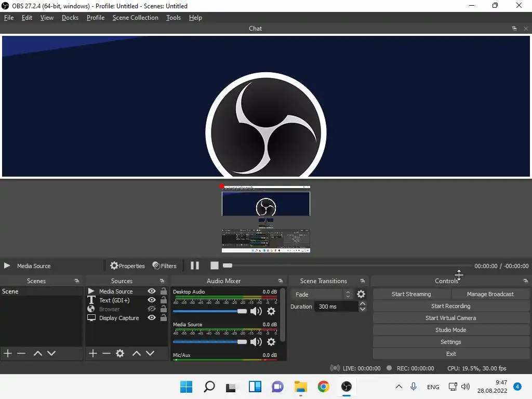Screen dimensions: 532x399
Task: Add a new source with plus icon
Action: [92, 353]
